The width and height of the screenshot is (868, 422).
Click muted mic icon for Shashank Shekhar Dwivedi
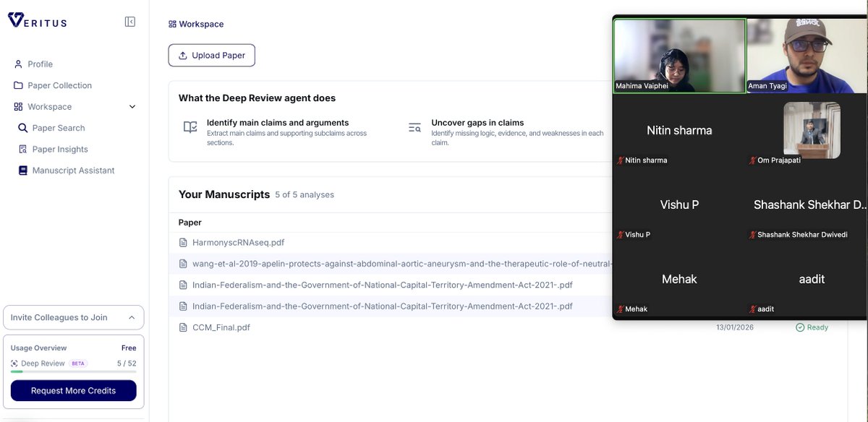pos(752,235)
